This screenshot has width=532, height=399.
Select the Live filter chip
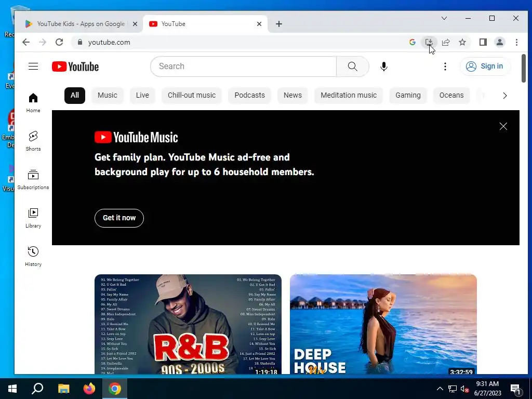pyautogui.click(x=142, y=96)
